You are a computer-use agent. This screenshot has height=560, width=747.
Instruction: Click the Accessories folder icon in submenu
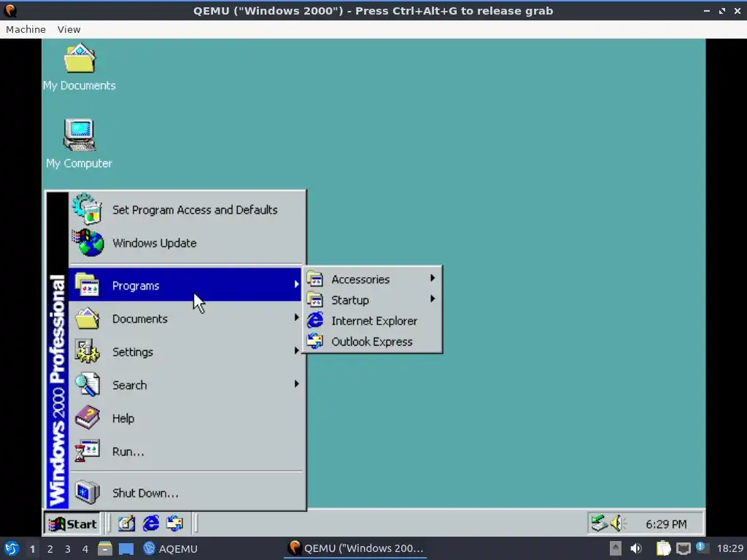tap(315, 279)
